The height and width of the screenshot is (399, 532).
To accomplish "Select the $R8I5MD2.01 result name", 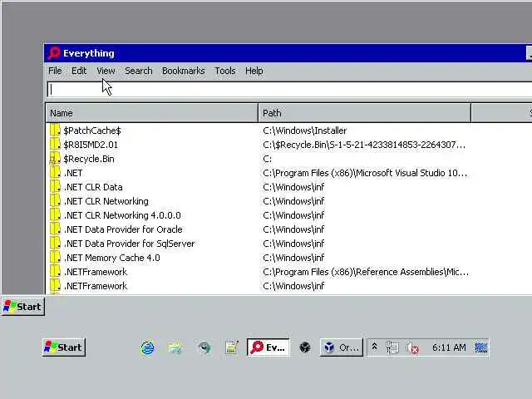I will 91,145.
